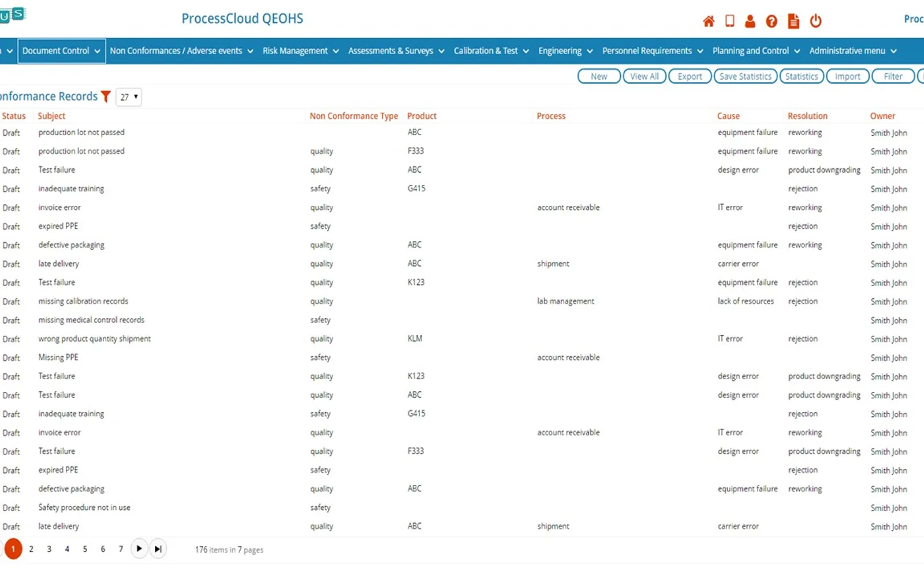Viewport: 924px width, 578px height.
Task: Sort by Non Conformance Type header
Action: (353, 116)
